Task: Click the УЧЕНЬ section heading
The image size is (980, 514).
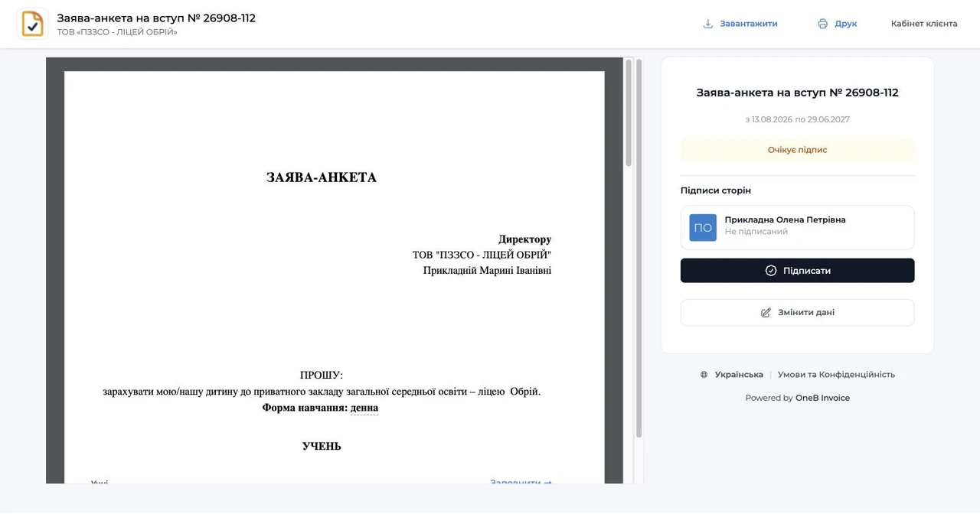Action: coord(322,447)
